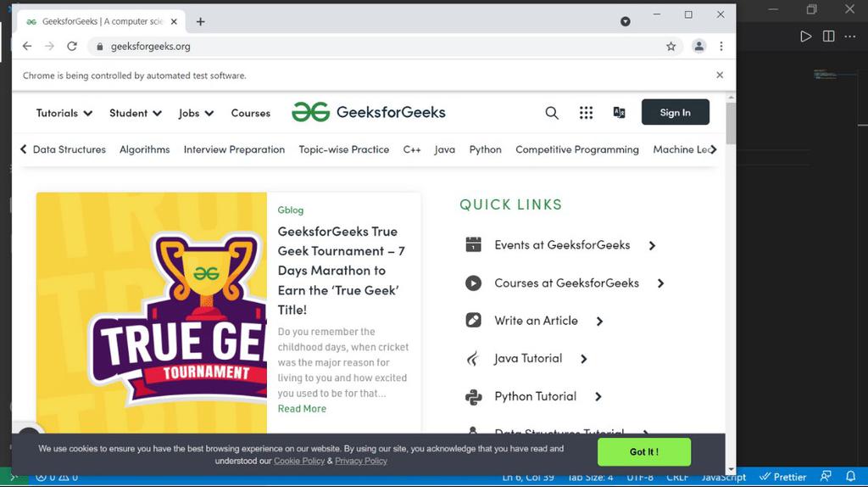Click the pencil icon beside Write an Article

[473, 320]
